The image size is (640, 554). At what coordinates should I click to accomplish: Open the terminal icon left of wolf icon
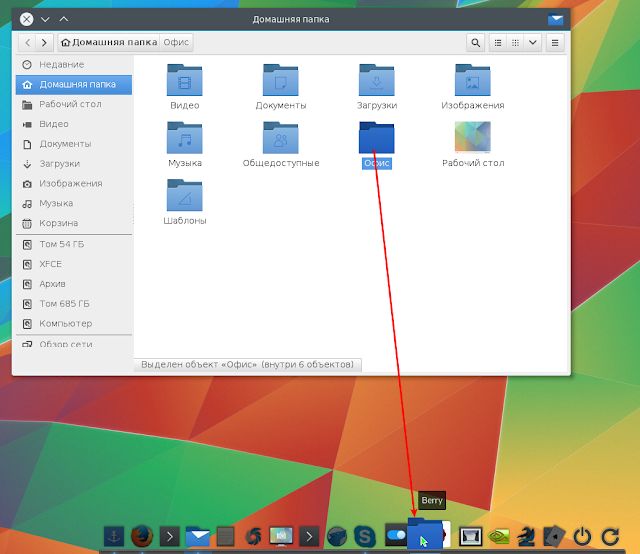[309, 536]
